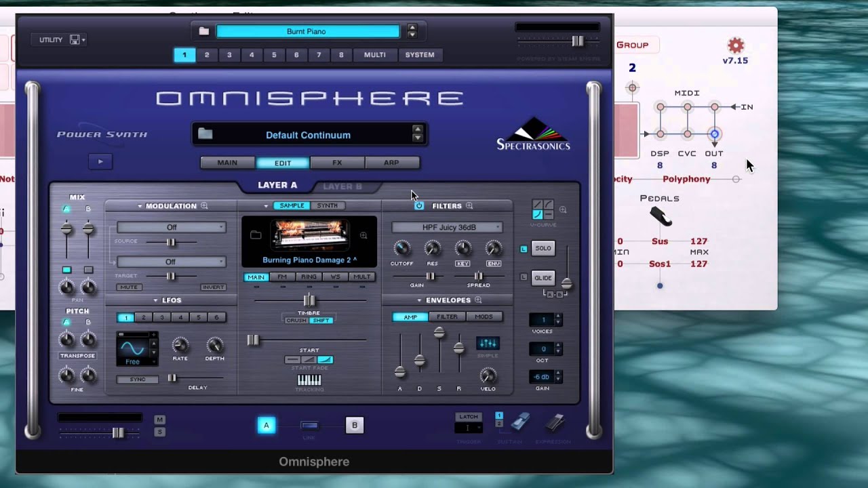This screenshot has width=868, height=488.
Task: Select the keyboard Tracking icon
Action: [309, 380]
